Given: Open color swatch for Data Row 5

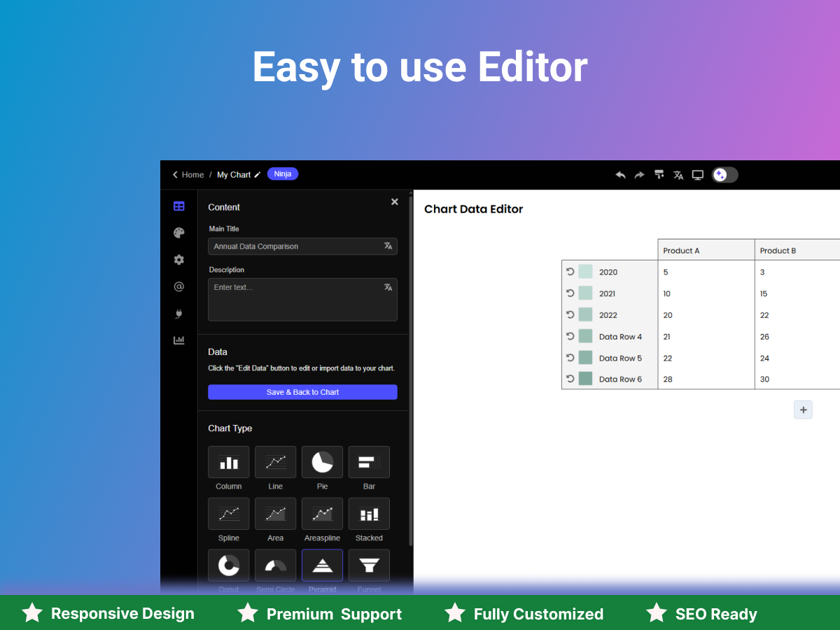Looking at the screenshot, I should 585,358.
